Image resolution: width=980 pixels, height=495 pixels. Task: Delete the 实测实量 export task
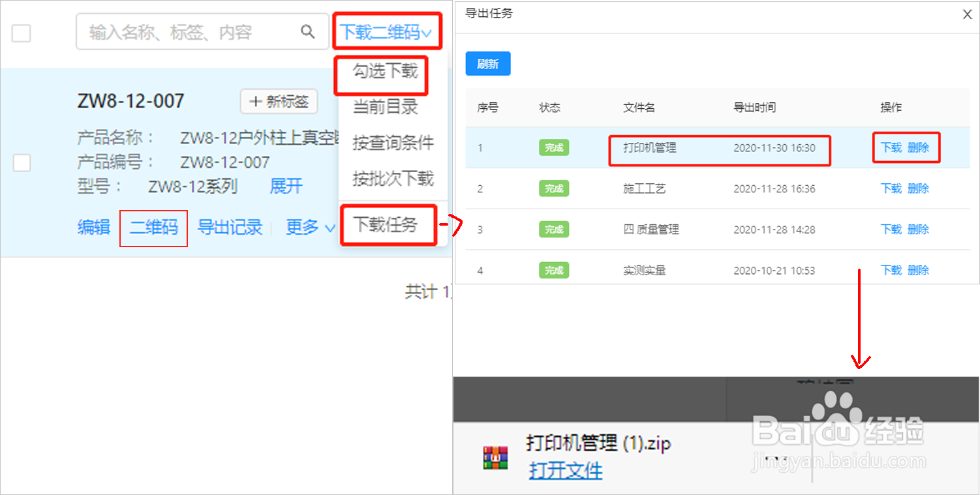click(x=918, y=269)
